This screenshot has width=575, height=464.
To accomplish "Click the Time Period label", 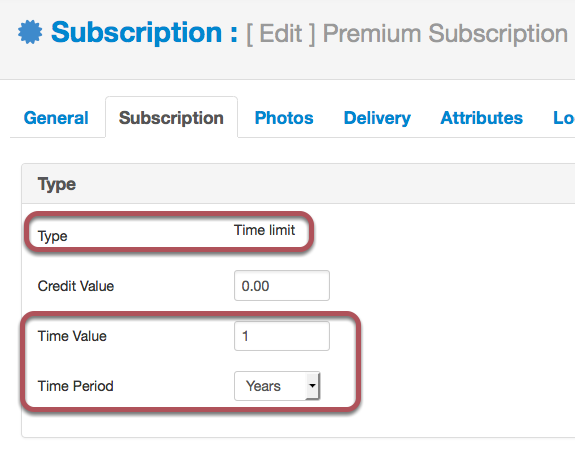I will coord(76,386).
